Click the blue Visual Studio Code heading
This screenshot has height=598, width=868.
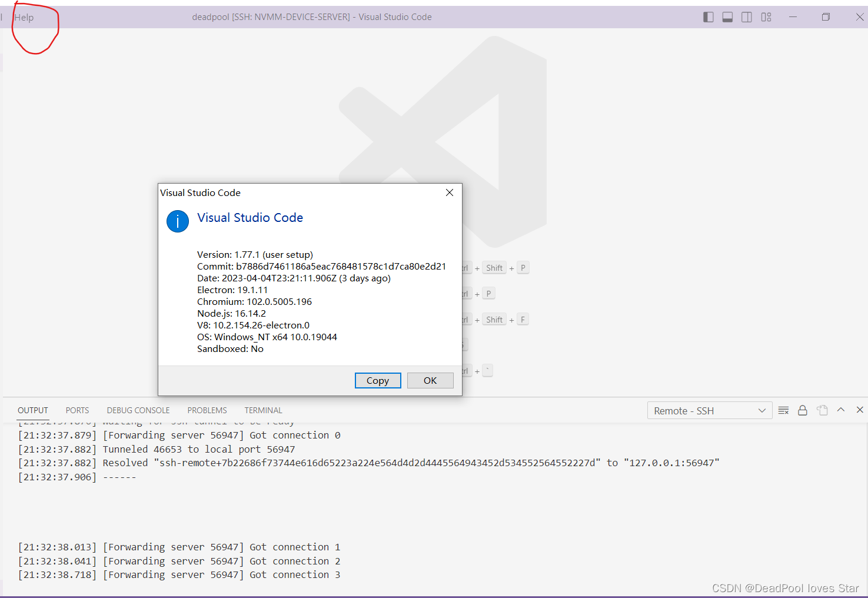coord(250,218)
